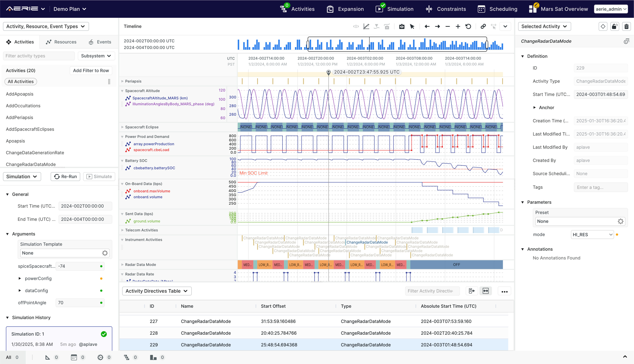
Task: Click Add Filter to Row button
Action: [91, 71]
